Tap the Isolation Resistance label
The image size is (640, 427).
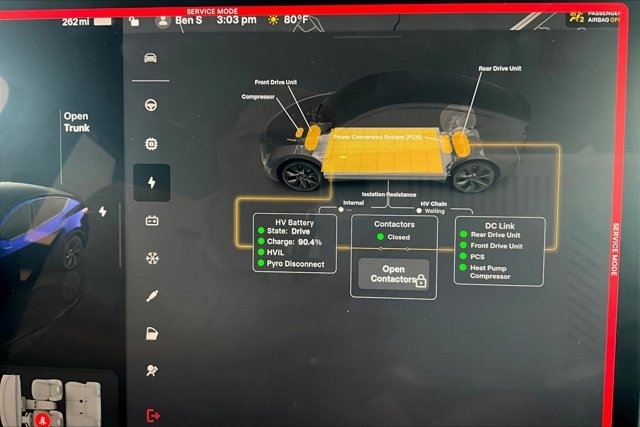389,194
